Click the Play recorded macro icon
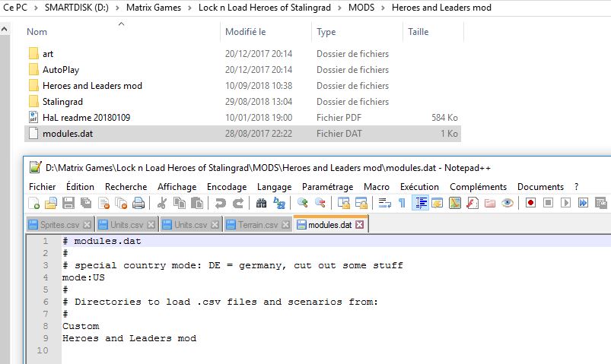Screen dimensions: 611x364 point(565,203)
